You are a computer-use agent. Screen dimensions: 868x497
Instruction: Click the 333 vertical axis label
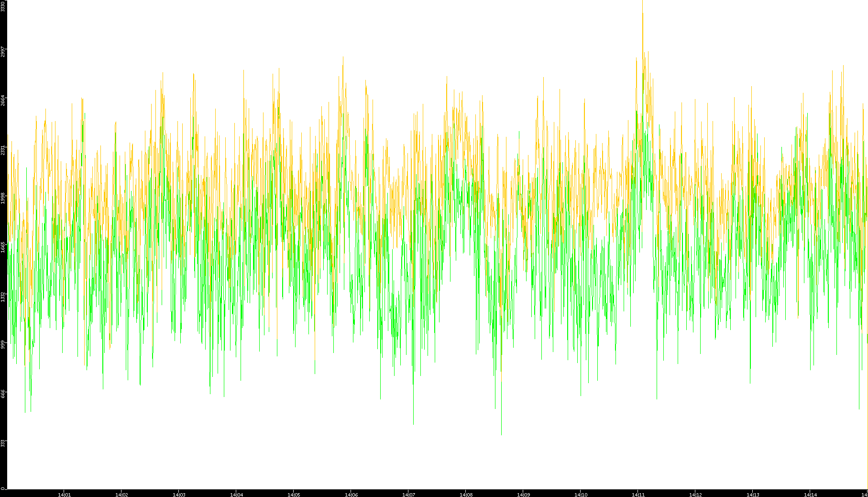click(x=3, y=442)
